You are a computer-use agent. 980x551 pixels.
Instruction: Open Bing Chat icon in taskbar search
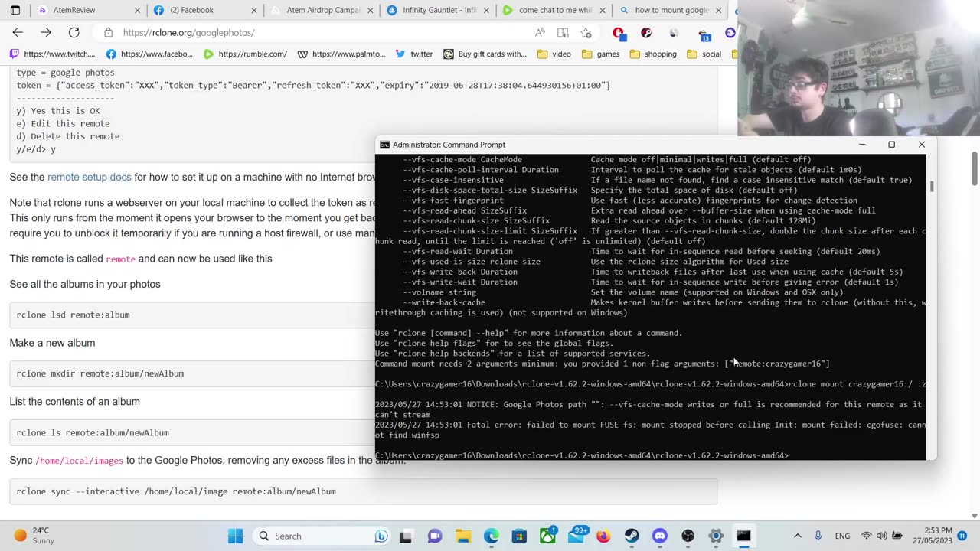(x=381, y=536)
